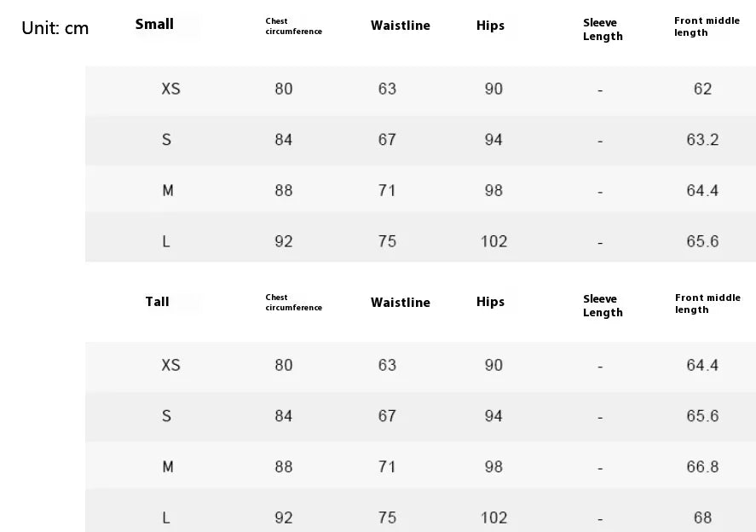Select chest value 88 in Tall table

point(284,467)
